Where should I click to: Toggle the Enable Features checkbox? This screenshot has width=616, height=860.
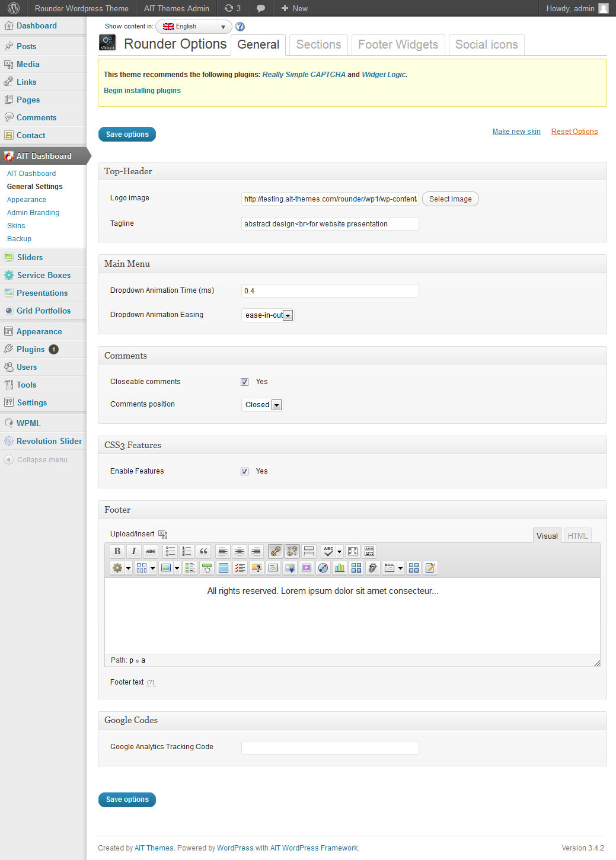point(244,471)
